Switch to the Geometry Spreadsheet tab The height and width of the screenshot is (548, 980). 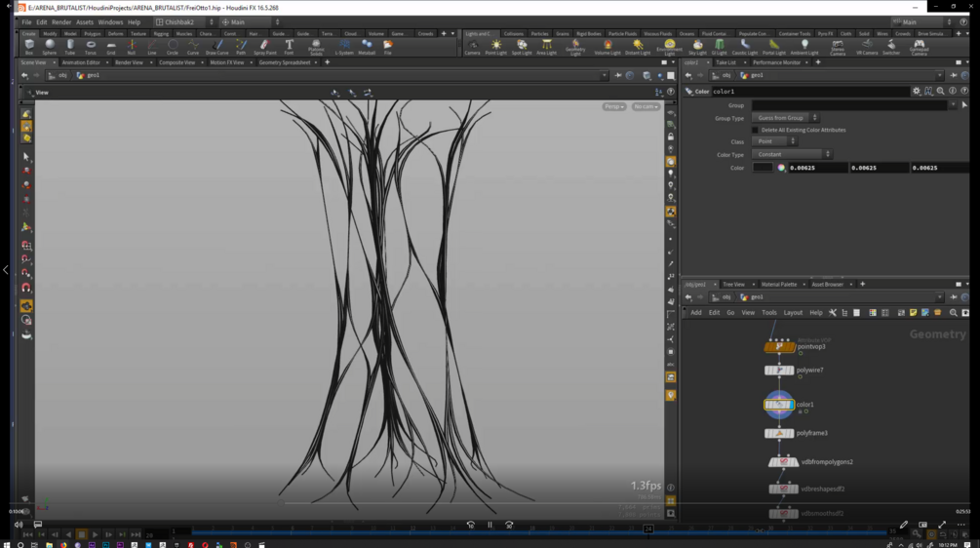pos(284,62)
